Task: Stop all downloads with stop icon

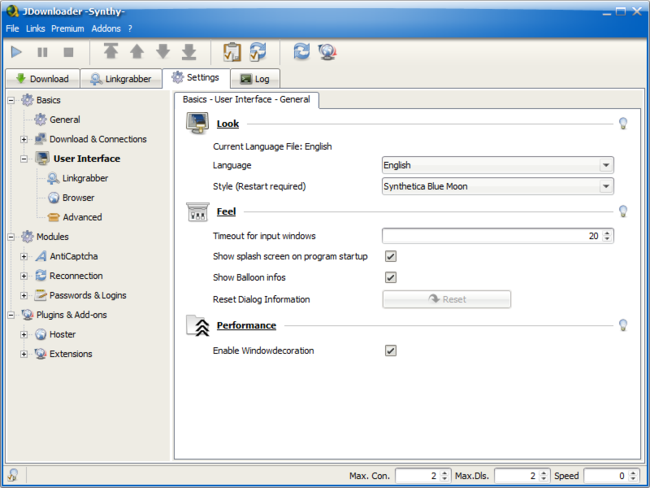Action: pyautogui.click(x=68, y=52)
